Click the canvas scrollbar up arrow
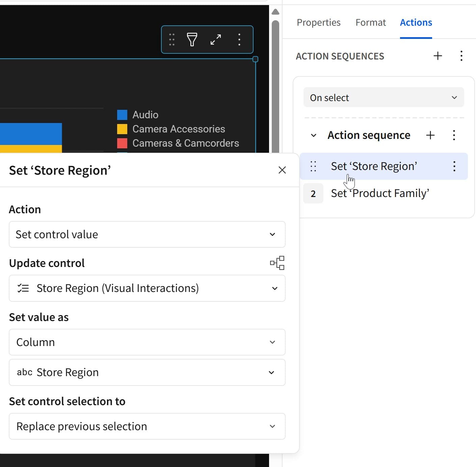 tap(275, 12)
